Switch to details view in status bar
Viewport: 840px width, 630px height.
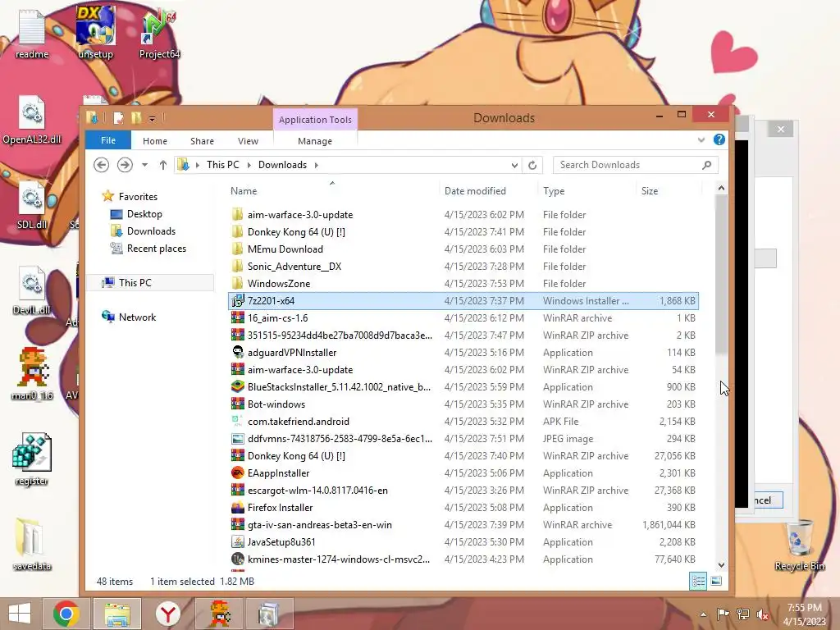[x=698, y=582]
